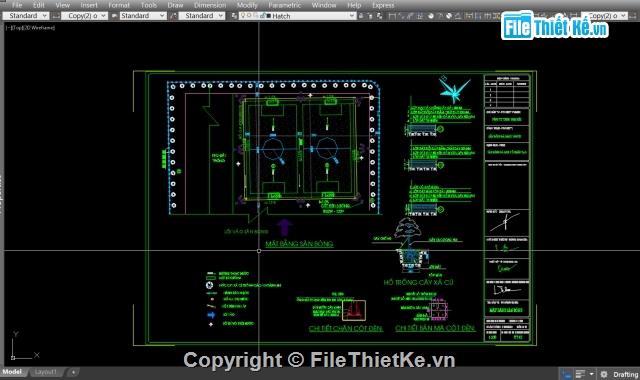640x380 pixels.
Task: Expand the Hatch layer dropdown list
Action: 352,16
